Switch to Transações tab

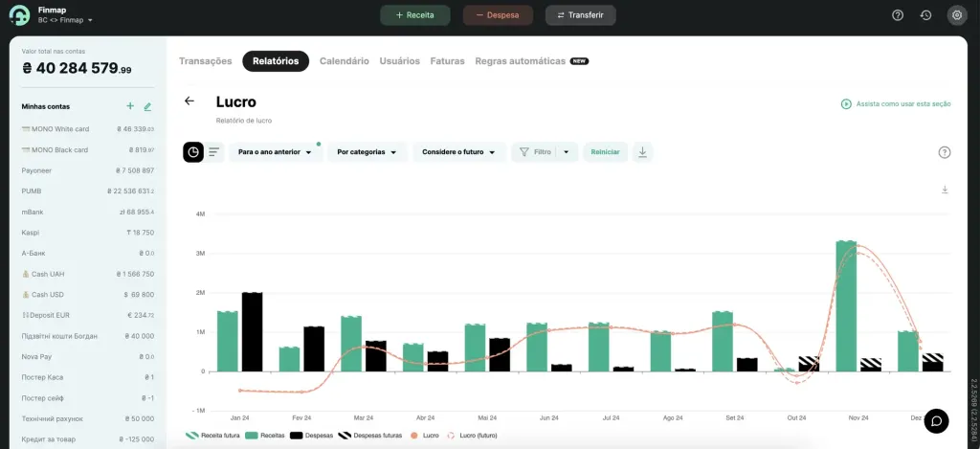click(205, 61)
